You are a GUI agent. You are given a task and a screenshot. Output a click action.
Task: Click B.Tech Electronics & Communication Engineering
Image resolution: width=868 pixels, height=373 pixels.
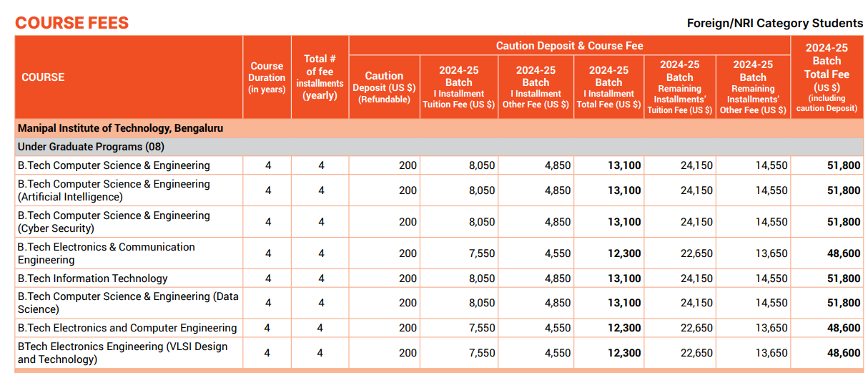click(107, 253)
